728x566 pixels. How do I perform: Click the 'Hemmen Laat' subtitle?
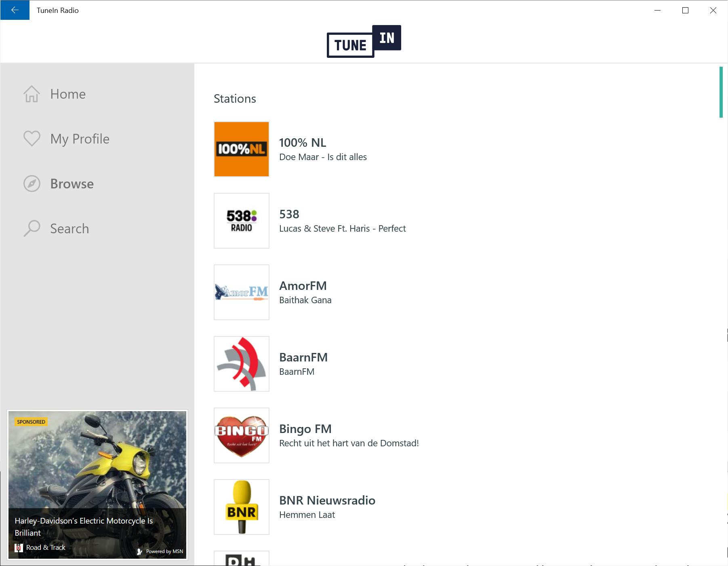(x=307, y=515)
